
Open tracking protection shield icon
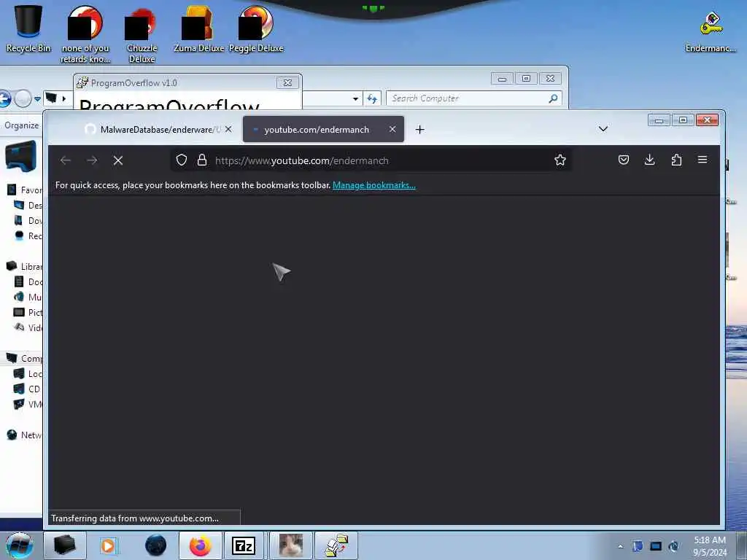(182, 160)
